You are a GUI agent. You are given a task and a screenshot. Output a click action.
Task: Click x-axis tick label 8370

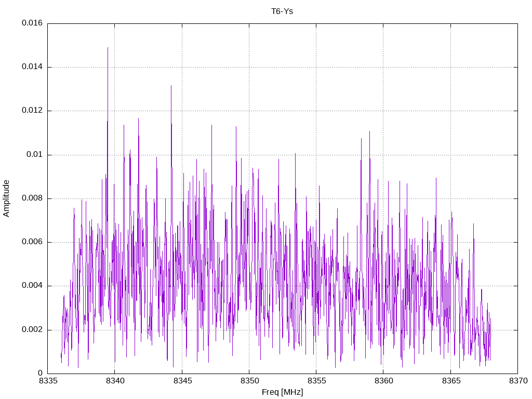518,381
